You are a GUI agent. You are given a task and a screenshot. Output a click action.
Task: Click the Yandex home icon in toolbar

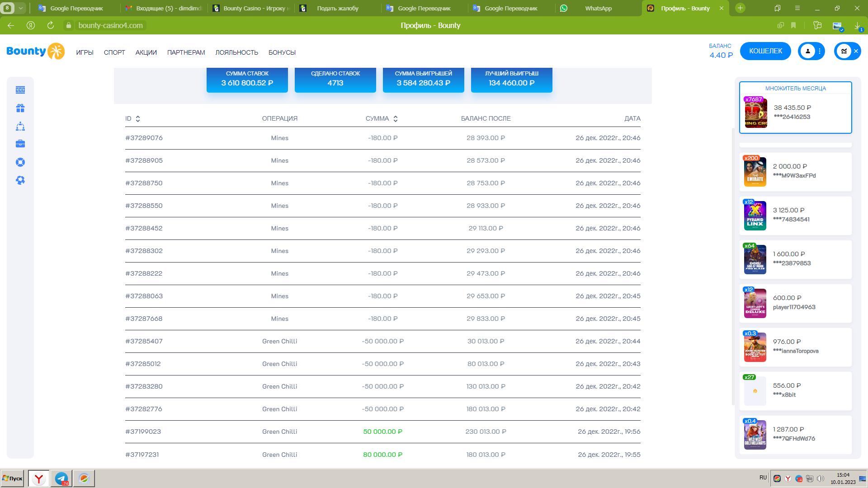31,25
